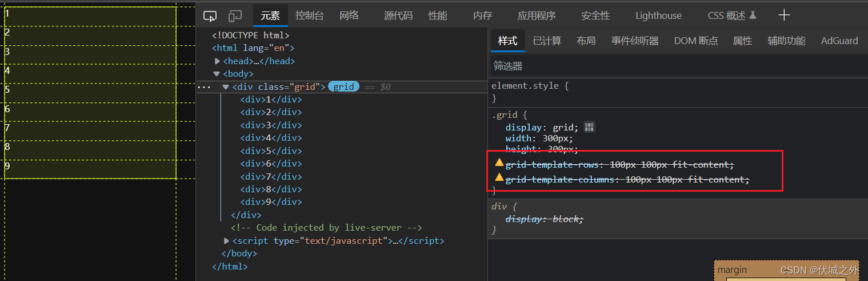Click the three-dot menu left of grid div

click(x=203, y=87)
